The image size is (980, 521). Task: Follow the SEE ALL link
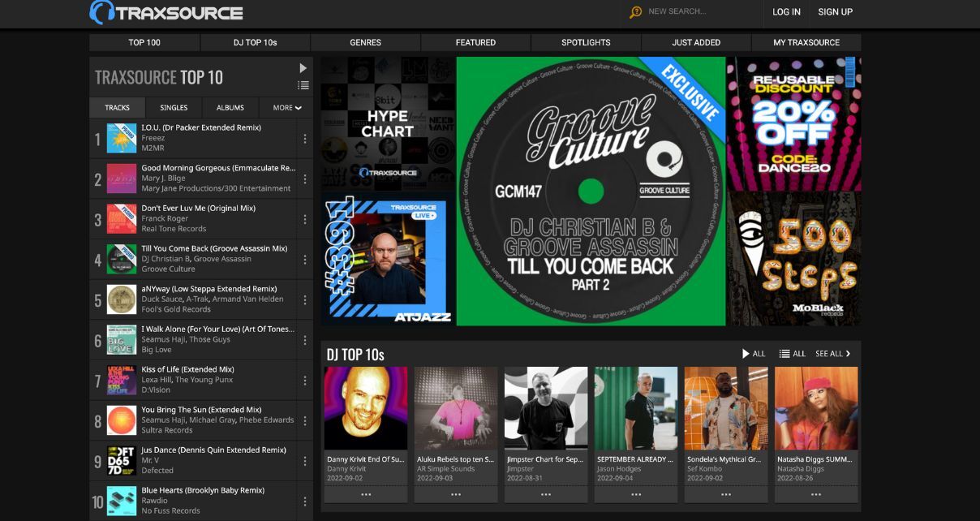[x=832, y=354]
